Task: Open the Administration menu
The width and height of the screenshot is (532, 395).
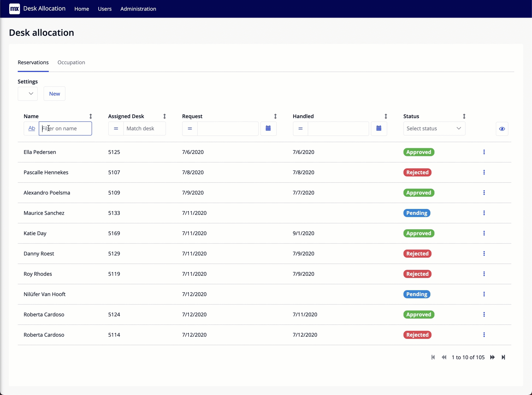Action: point(139,9)
